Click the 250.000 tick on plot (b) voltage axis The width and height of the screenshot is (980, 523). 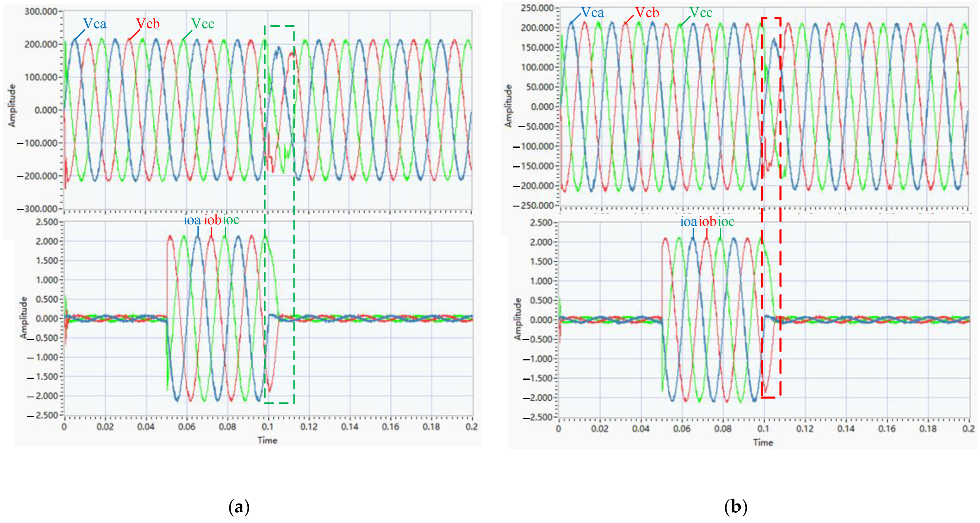[x=537, y=8]
